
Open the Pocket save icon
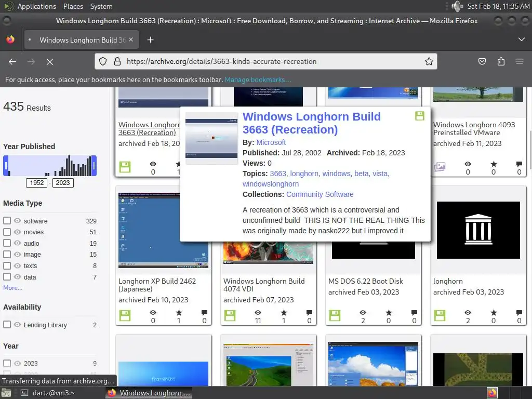tap(482, 61)
